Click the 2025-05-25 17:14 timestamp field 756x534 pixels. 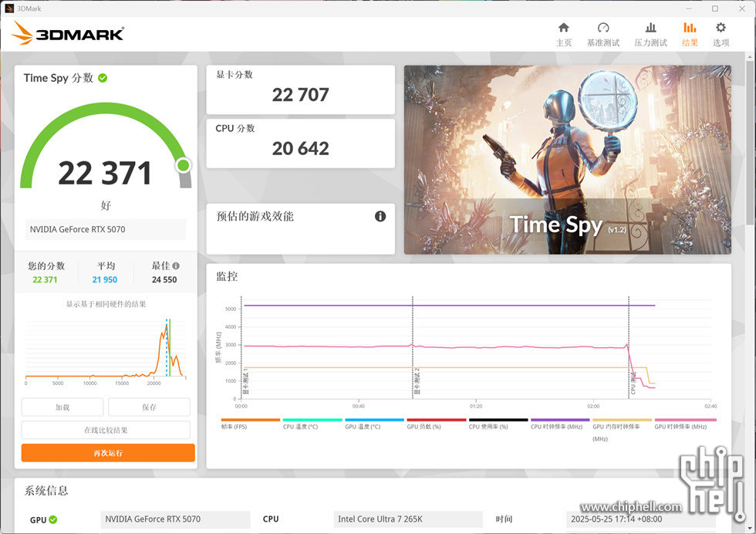click(640, 519)
